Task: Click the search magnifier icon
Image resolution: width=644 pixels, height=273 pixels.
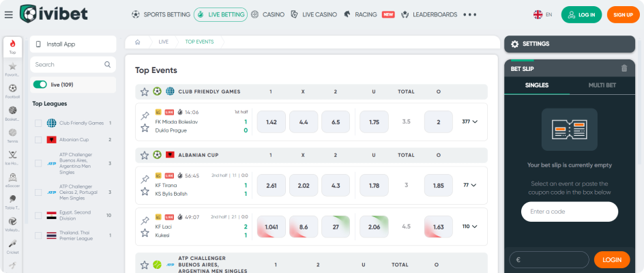Action: tap(108, 65)
